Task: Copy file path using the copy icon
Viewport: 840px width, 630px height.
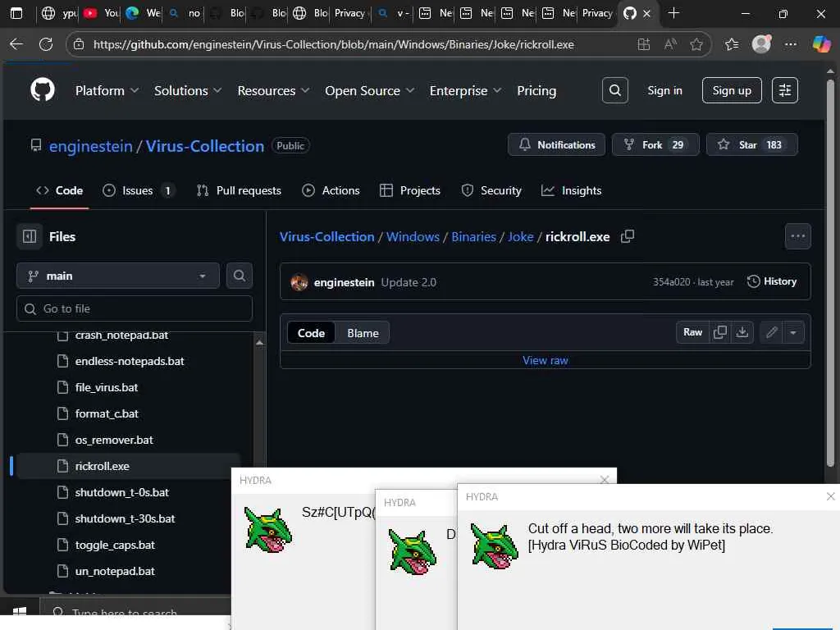Action: (628, 236)
